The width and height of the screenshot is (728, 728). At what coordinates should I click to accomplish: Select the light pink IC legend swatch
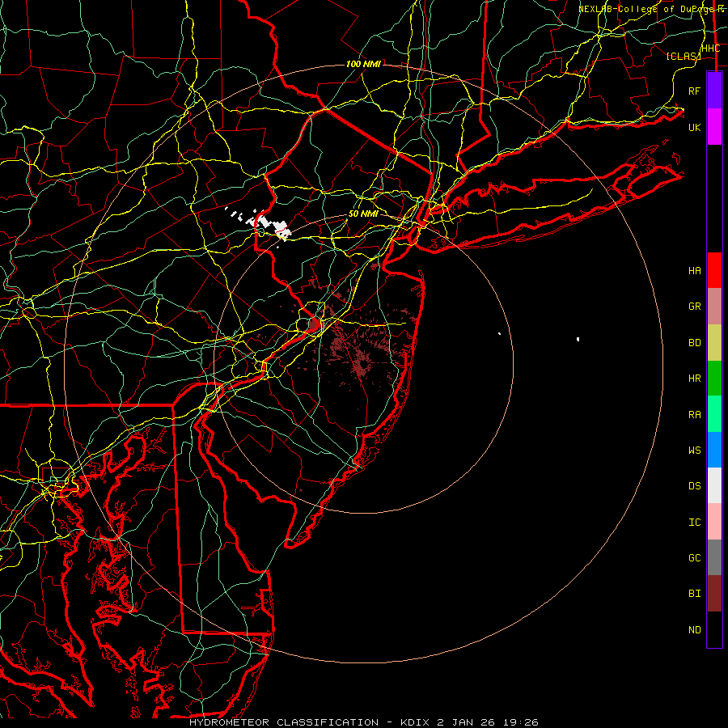click(x=714, y=522)
